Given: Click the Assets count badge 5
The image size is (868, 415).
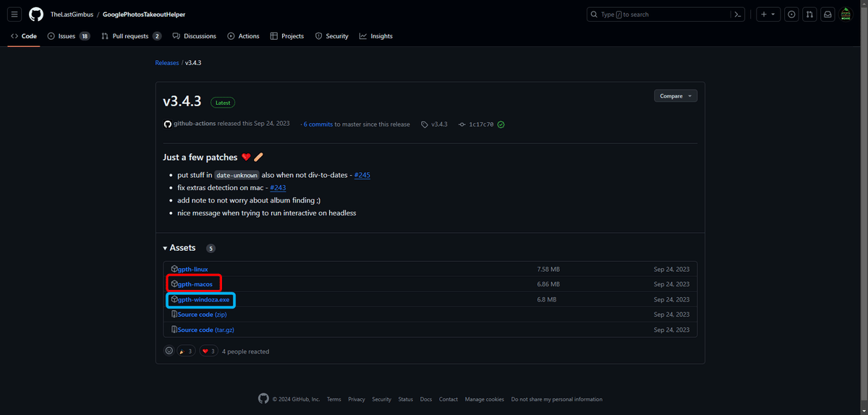Looking at the screenshot, I should 210,249.
